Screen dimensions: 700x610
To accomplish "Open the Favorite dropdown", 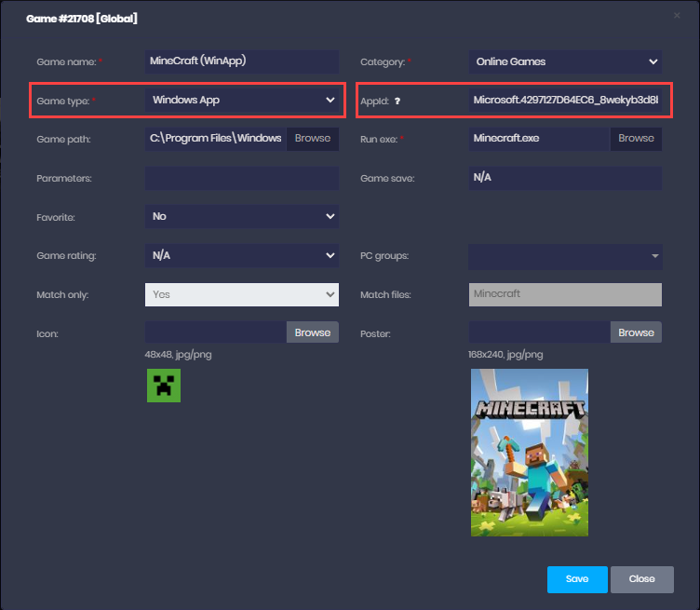I will click(242, 216).
